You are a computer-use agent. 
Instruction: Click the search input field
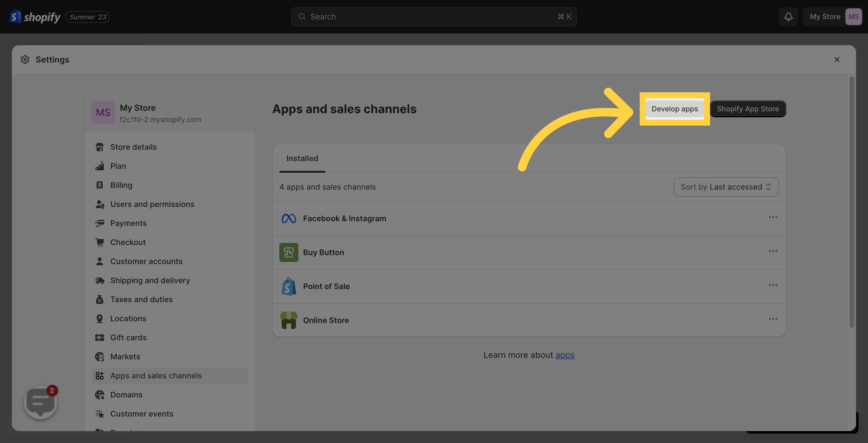tap(434, 16)
